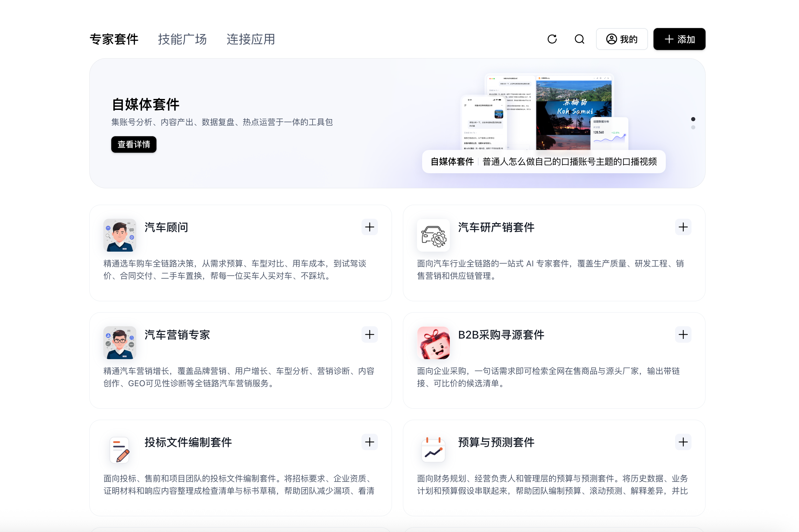Click description starting 精通汽车营销增长

coord(239,377)
